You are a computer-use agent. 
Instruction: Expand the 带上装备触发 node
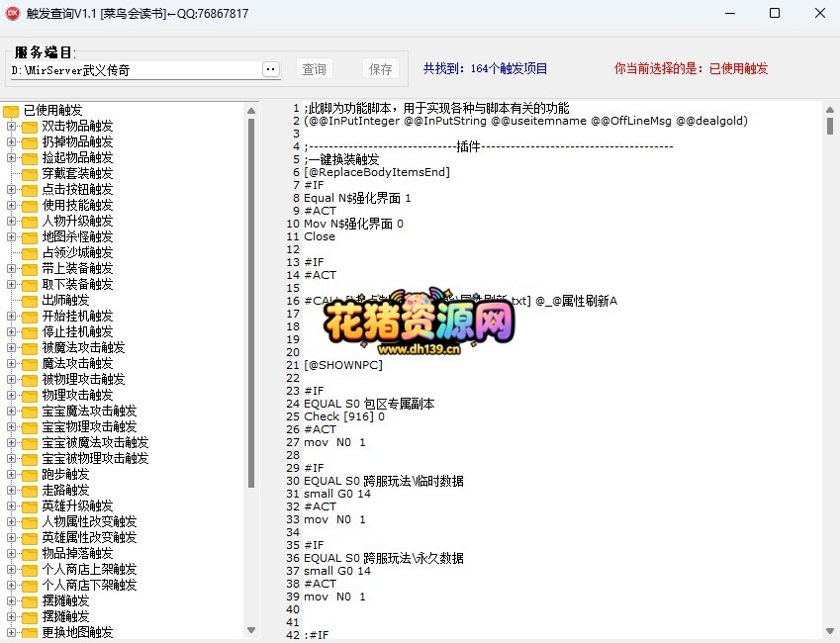(x=11, y=268)
